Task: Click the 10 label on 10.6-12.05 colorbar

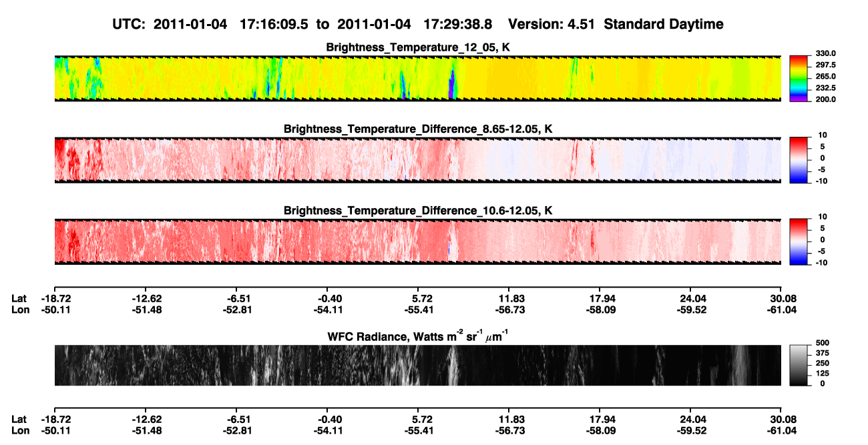Action: pos(822,217)
